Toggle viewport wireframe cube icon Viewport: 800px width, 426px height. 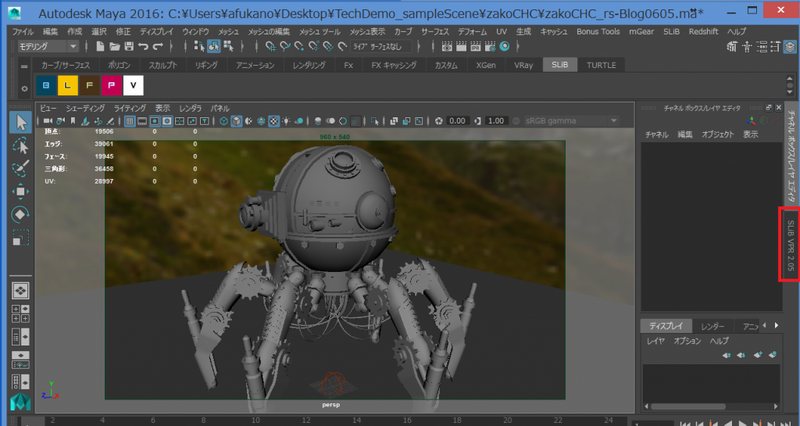click(223, 121)
